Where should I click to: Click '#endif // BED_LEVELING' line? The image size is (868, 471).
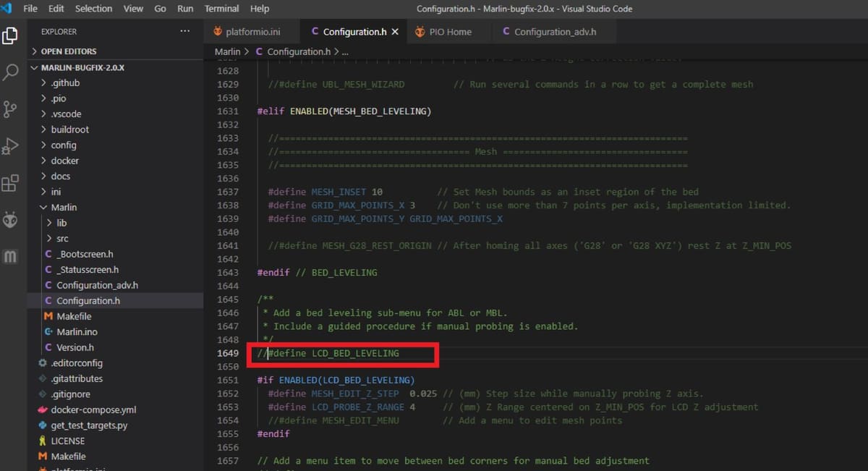pyautogui.click(x=318, y=273)
